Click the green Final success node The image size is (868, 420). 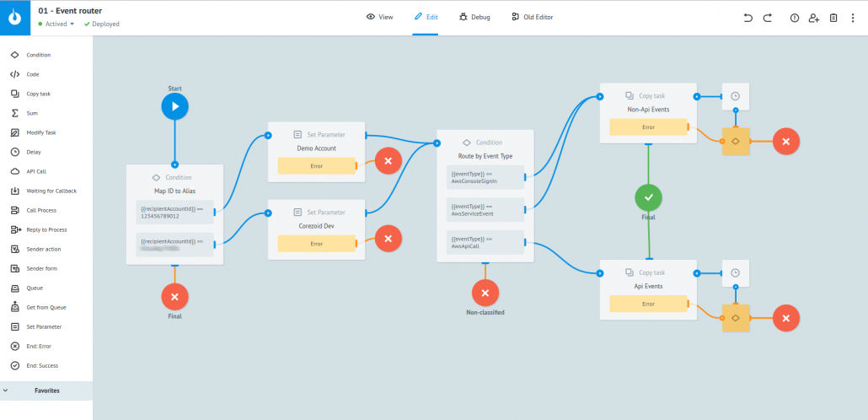click(x=648, y=197)
